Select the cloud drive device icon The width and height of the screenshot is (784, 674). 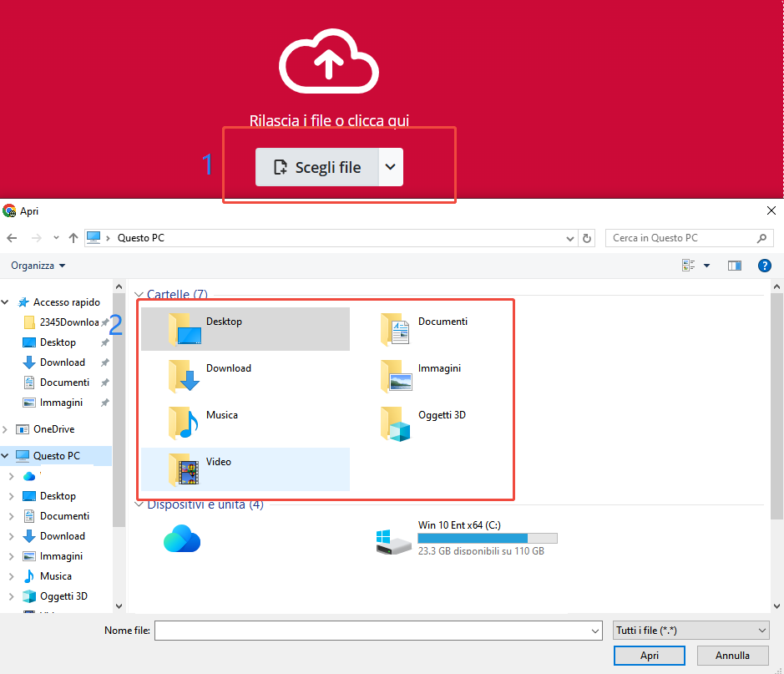(x=182, y=539)
